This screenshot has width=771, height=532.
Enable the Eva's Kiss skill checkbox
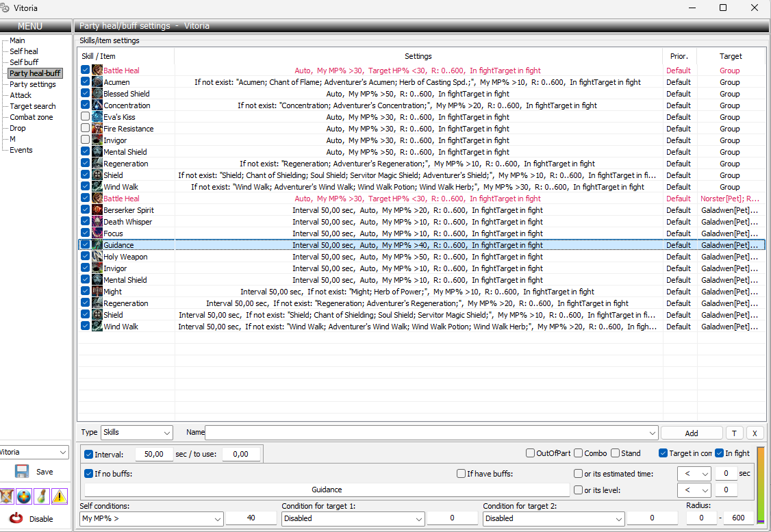tap(85, 116)
